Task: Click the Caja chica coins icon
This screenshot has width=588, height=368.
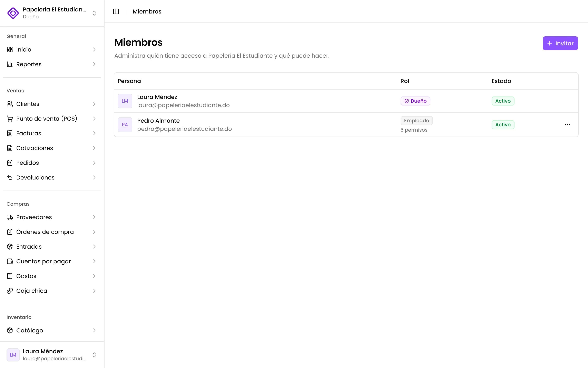Action: (x=10, y=291)
